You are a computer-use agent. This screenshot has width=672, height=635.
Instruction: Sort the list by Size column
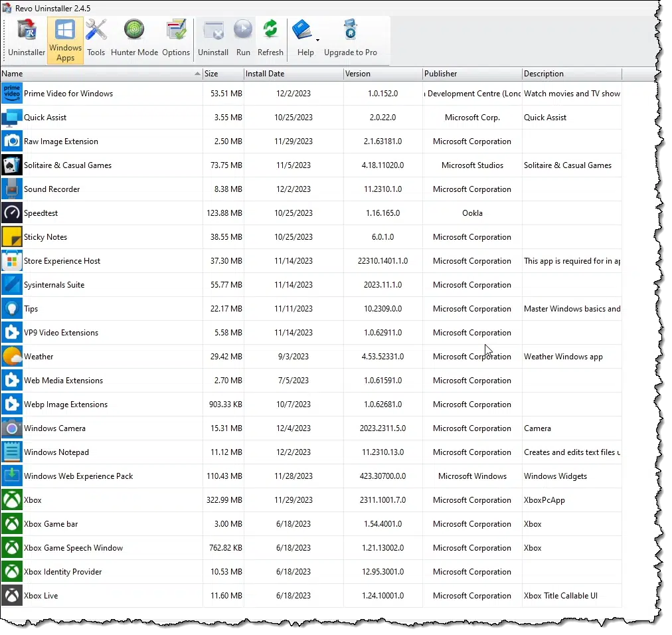pyautogui.click(x=224, y=74)
